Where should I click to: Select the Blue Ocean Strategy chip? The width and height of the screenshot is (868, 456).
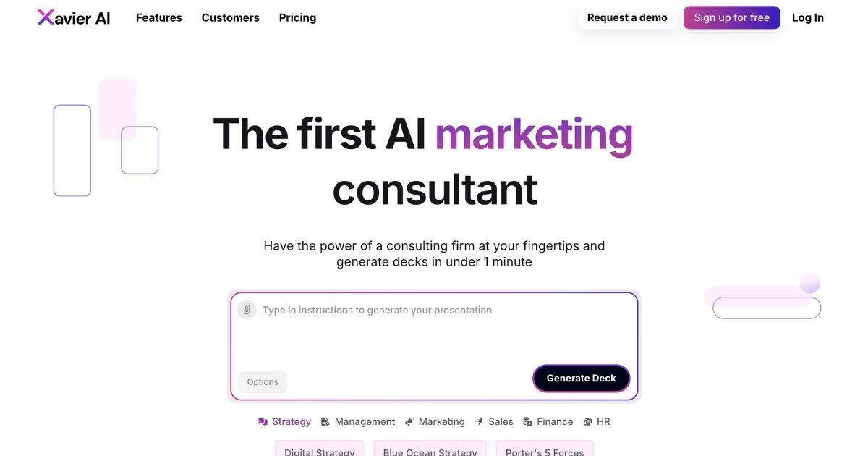point(430,449)
